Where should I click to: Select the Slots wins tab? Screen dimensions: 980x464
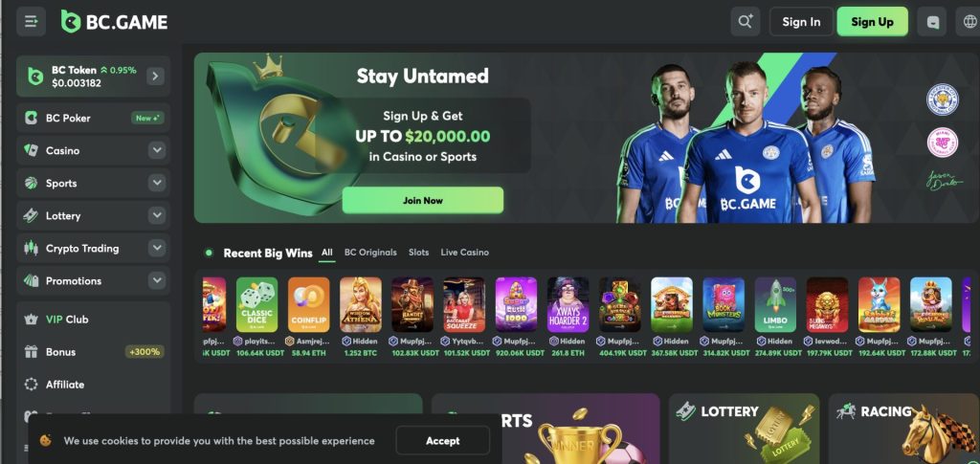tap(419, 253)
